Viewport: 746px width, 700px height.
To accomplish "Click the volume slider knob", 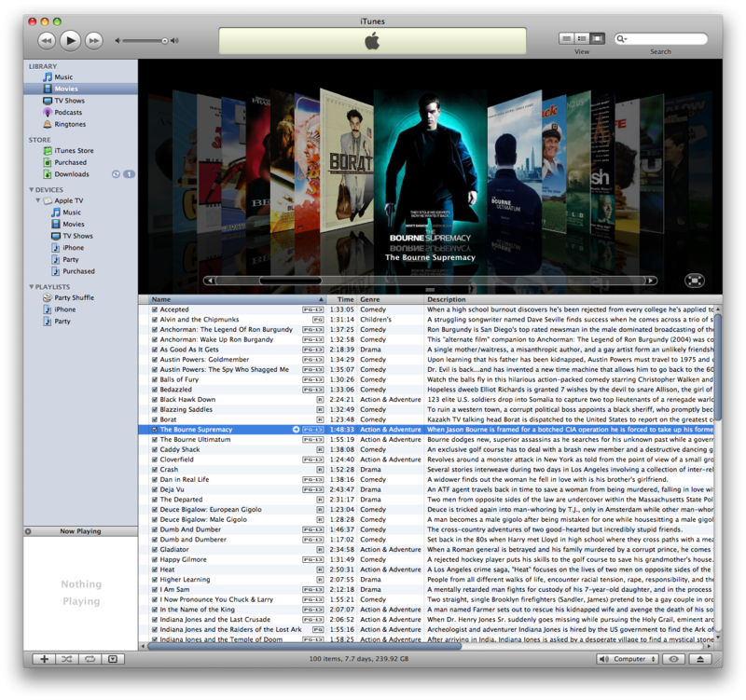I will [165, 41].
